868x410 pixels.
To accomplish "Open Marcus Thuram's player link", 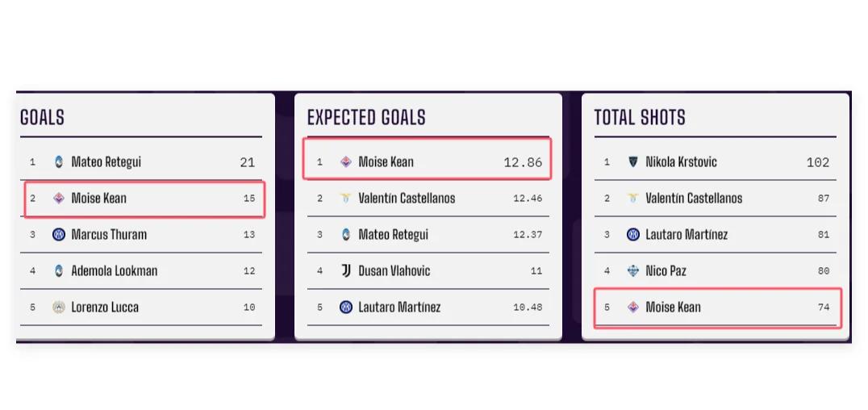I will pos(109,235).
